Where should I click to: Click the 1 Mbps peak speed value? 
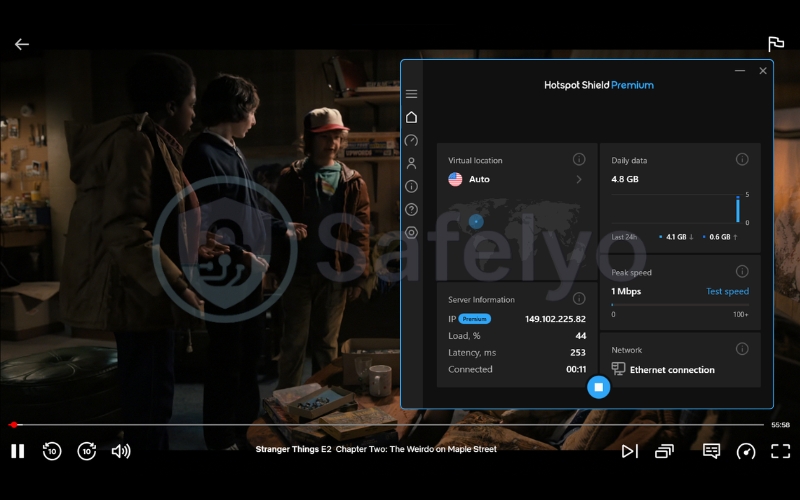[626, 291]
